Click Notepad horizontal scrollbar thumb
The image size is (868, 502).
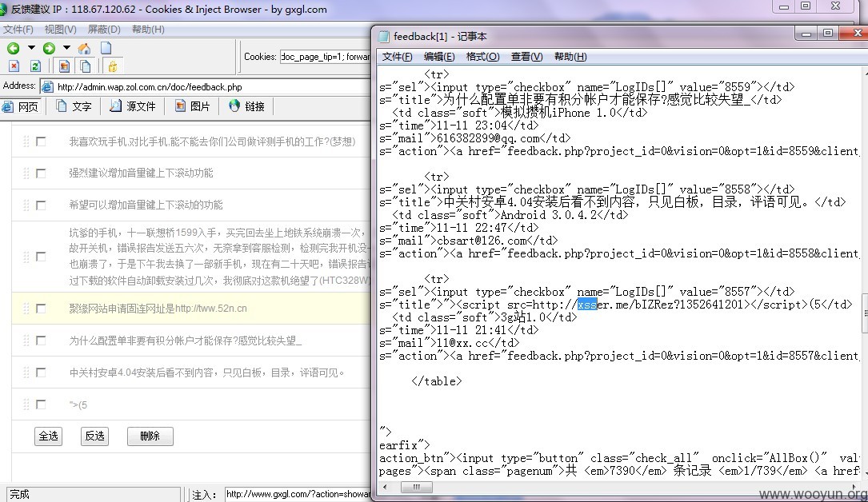(x=416, y=487)
